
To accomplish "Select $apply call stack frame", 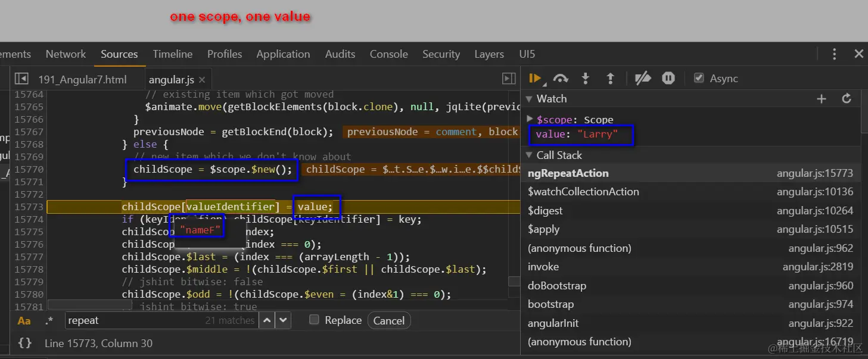I will click(690, 229).
